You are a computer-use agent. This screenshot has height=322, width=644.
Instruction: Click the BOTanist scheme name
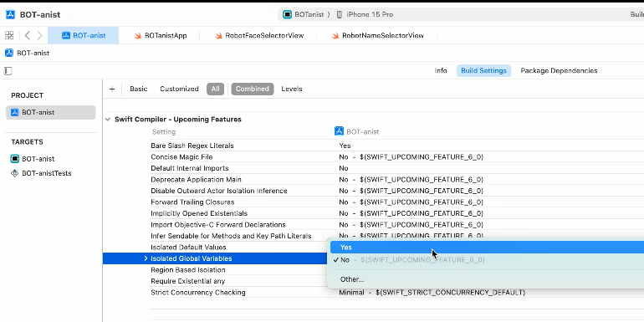309,14
